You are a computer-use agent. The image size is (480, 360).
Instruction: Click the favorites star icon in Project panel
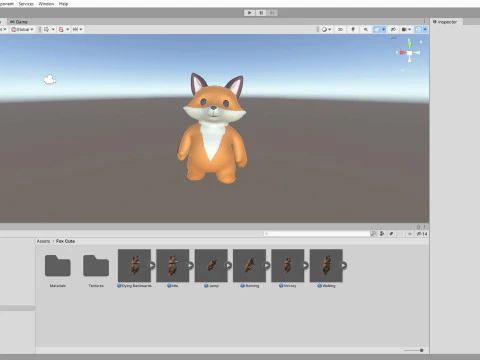(x=410, y=234)
